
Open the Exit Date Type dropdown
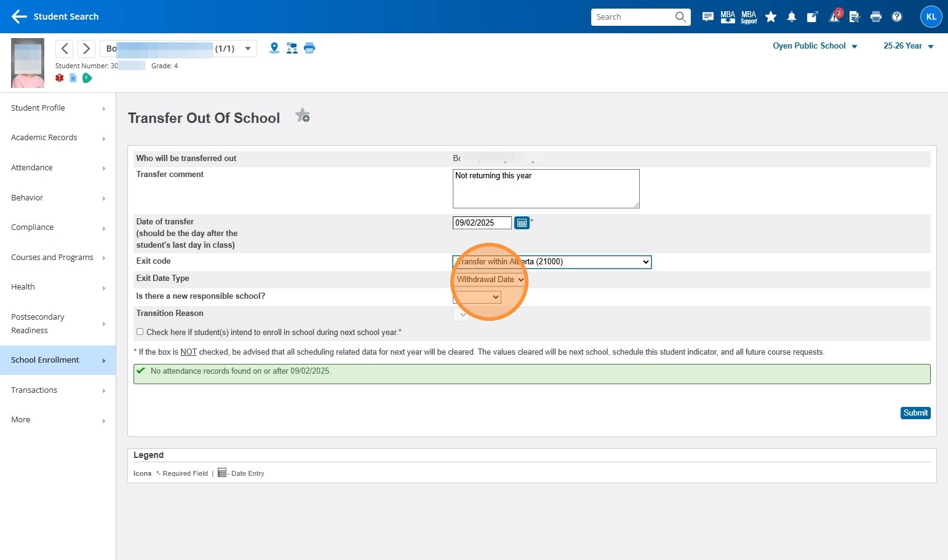click(x=490, y=280)
